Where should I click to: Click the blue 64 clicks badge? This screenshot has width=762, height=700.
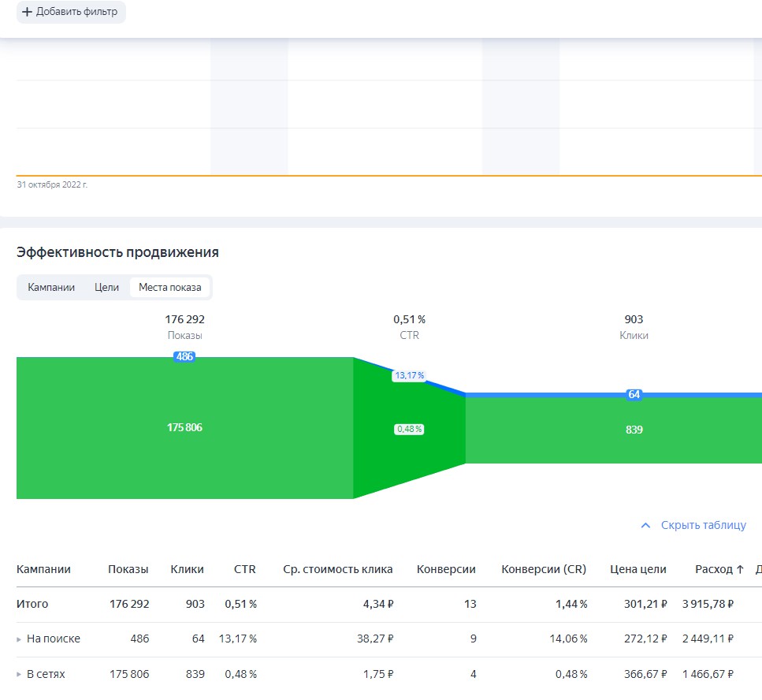point(634,394)
